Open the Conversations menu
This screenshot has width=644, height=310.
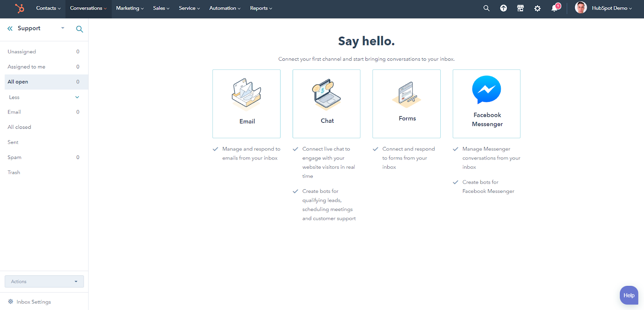(89, 8)
